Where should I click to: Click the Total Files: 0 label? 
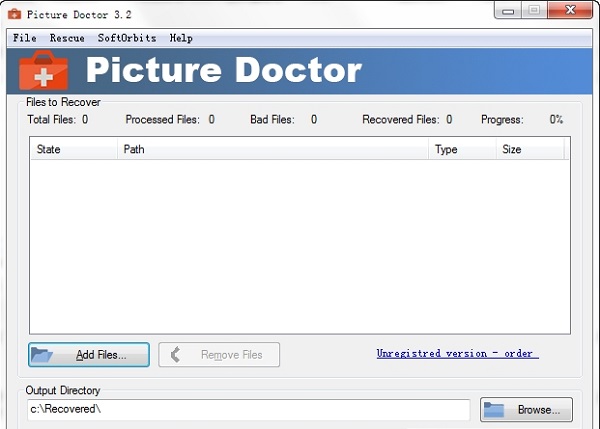coord(58,119)
